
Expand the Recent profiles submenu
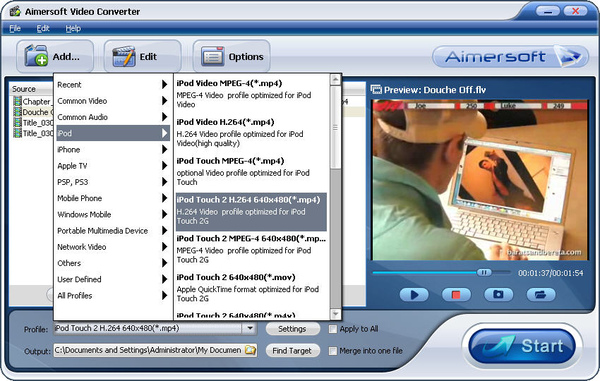[x=112, y=85]
